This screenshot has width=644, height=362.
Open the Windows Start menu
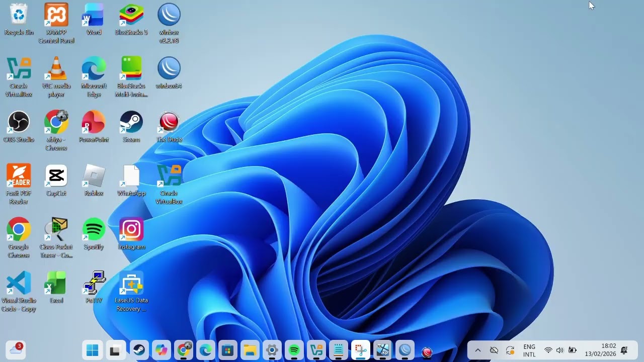click(x=93, y=350)
